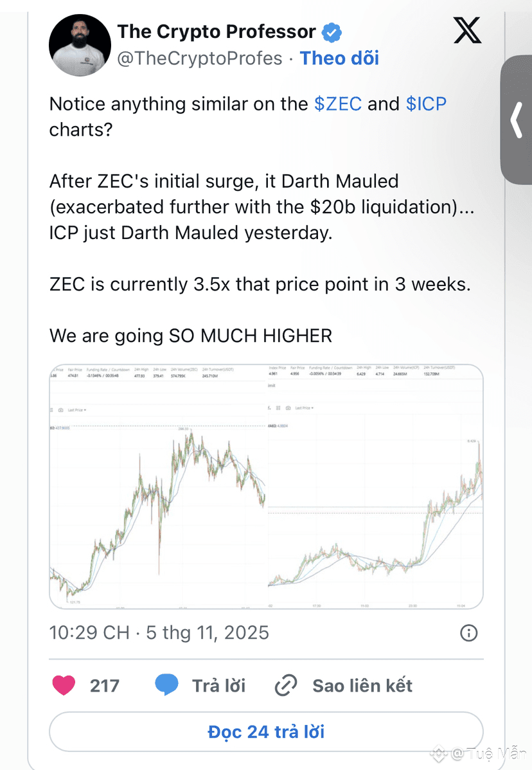Viewport: 532px width, 770px height.
Task: Open the post info circle icon
Action: coord(469,632)
